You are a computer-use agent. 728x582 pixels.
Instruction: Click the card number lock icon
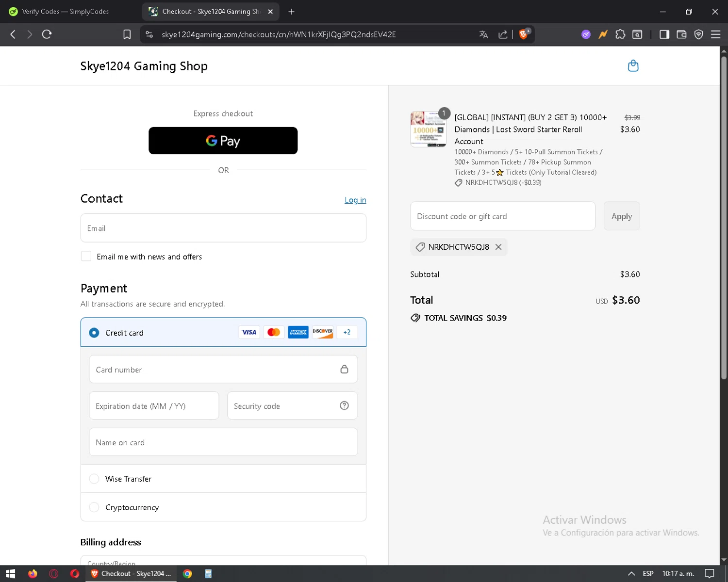(344, 369)
